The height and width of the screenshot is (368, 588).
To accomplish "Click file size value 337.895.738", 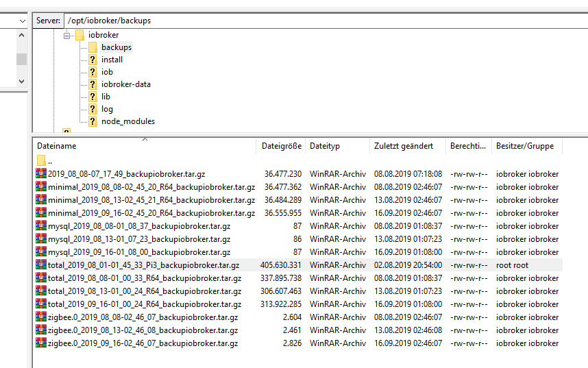I will pyautogui.click(x=281, y=278).
